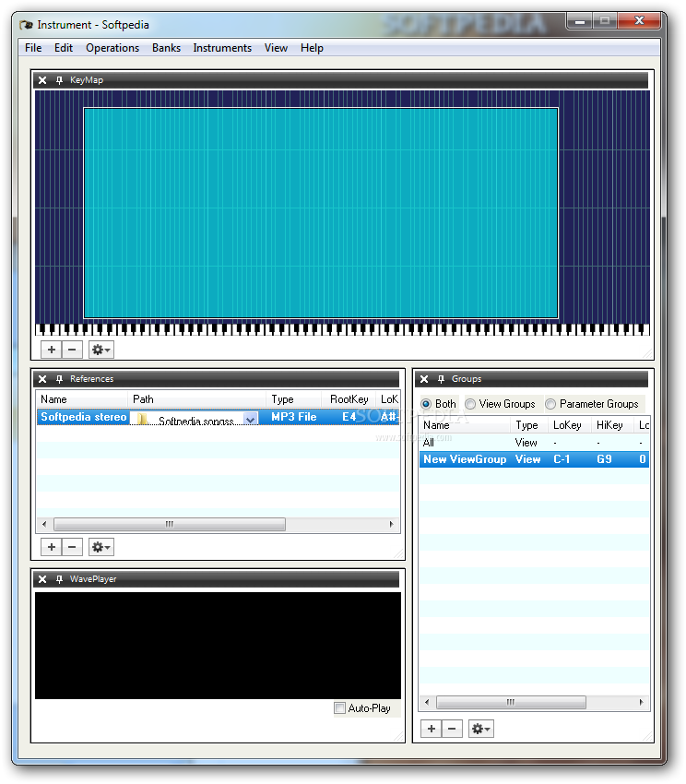Select the New ViewGroup row
Viewport: 686px width, 784px height.
click(534, 459)
